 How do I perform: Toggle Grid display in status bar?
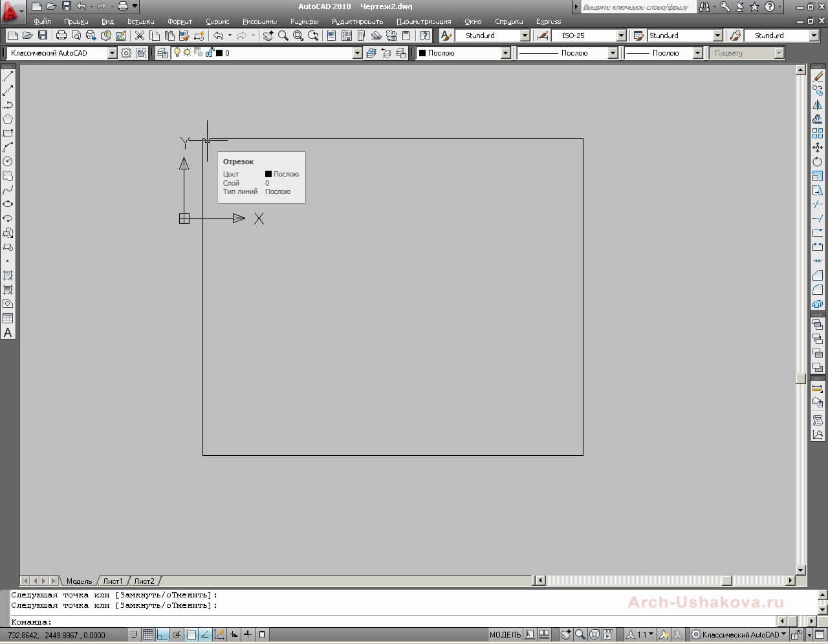pyautogui.click(x=148, y=634)
